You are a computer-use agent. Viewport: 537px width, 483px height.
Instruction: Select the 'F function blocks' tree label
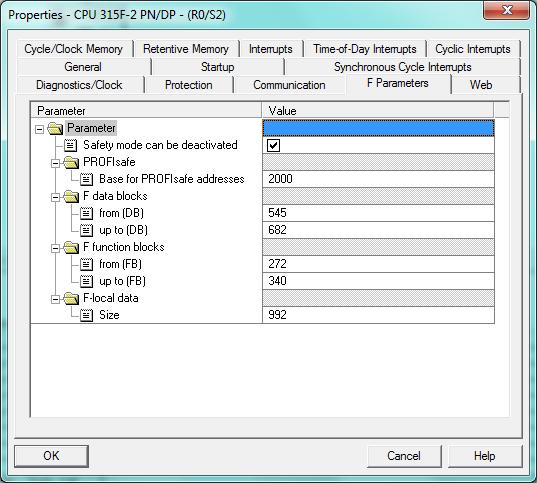click(x=124, y=247)
